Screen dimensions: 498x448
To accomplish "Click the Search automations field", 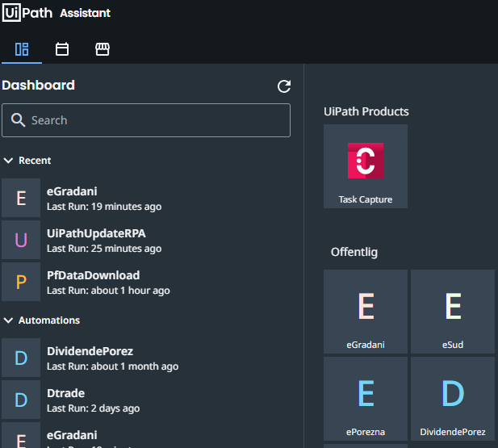I will tap(146, 120).
